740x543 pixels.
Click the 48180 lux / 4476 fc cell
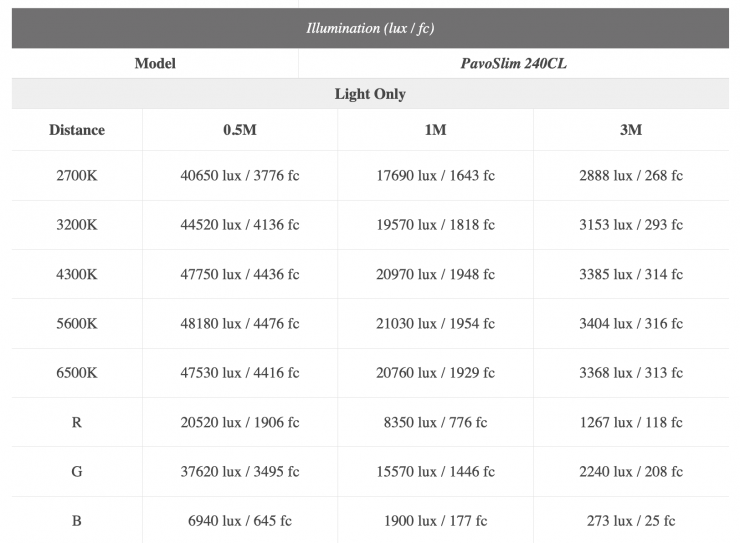tap(240, 324)
